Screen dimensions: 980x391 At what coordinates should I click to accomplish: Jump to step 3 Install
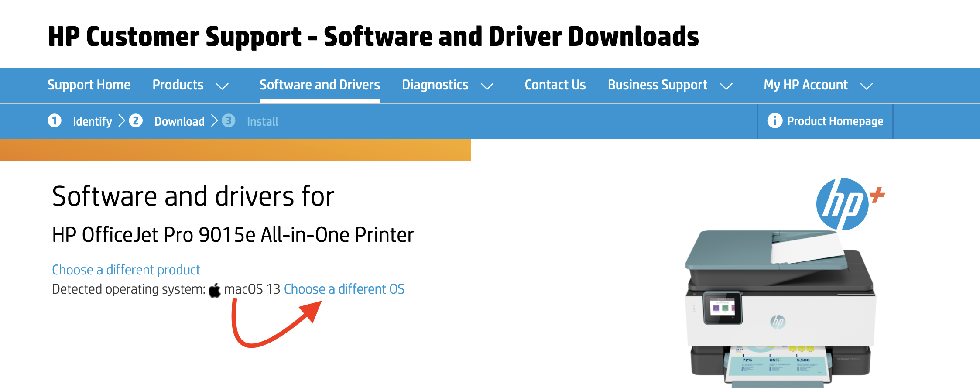[250, 121]
